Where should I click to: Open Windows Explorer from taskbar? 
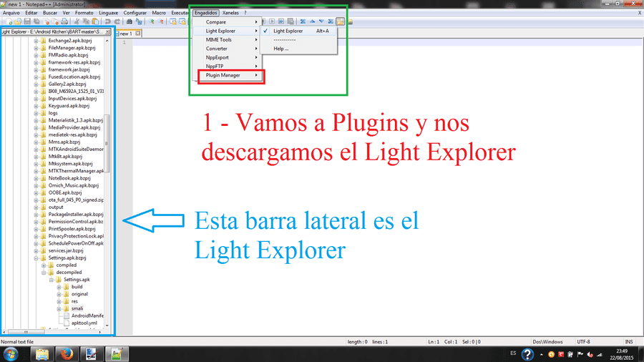coord(42,354)
